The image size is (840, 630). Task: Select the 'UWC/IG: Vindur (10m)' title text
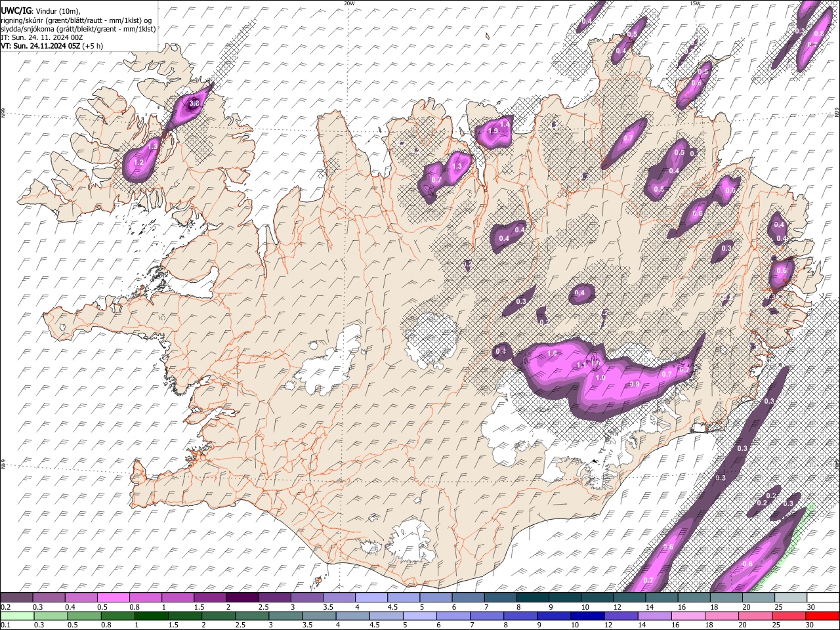point(39,11)
